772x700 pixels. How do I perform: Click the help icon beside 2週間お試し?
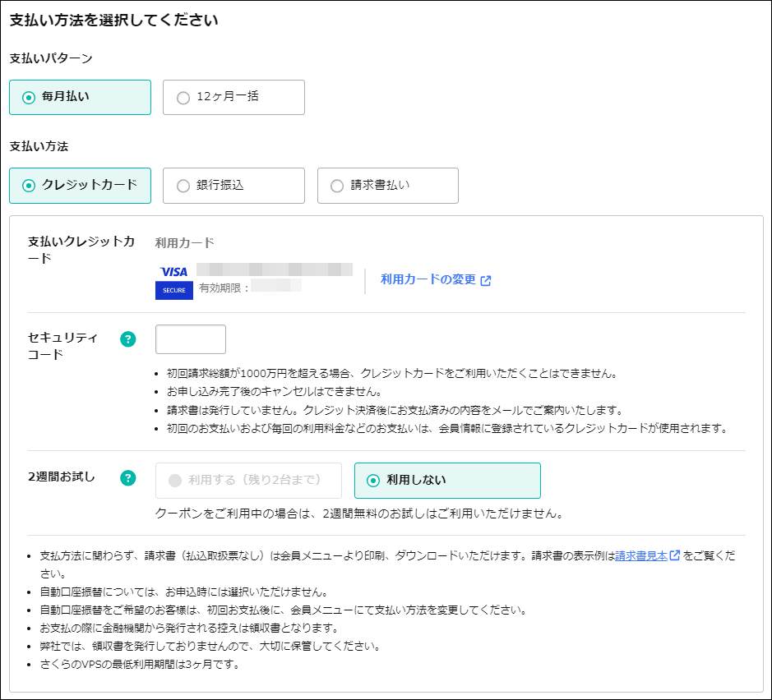pyautogui.click(x=127, y=478)
